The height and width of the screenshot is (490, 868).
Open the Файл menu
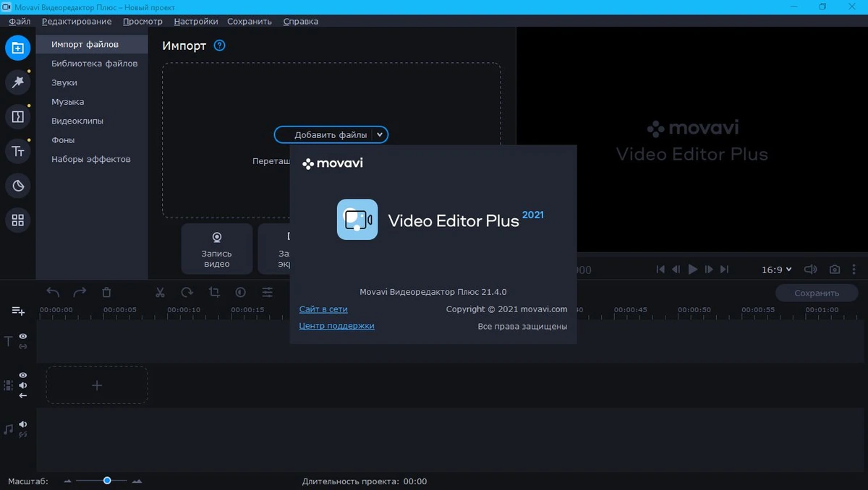click(20, 21)
